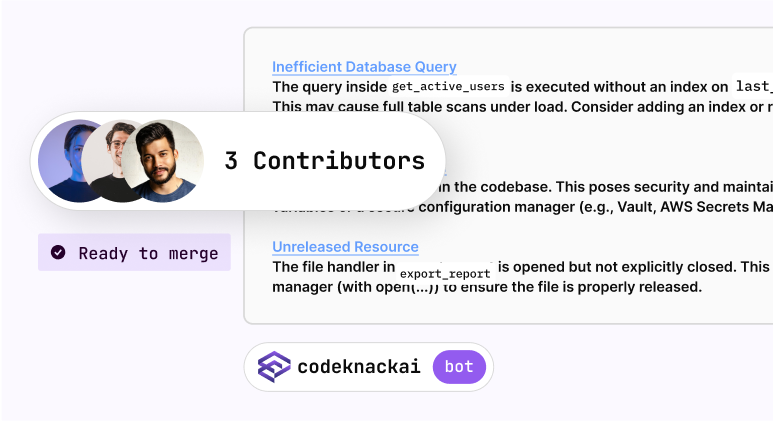
Task: Click the purple bot badge
Action: tap(459, 368)
